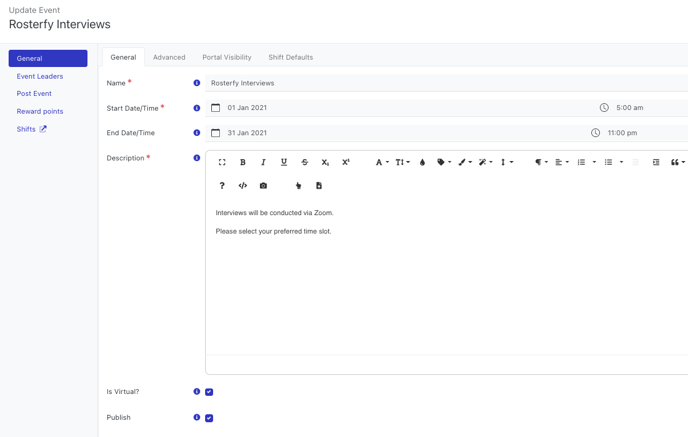Show info tooltip for Start Date/Time

pos(197,108)
